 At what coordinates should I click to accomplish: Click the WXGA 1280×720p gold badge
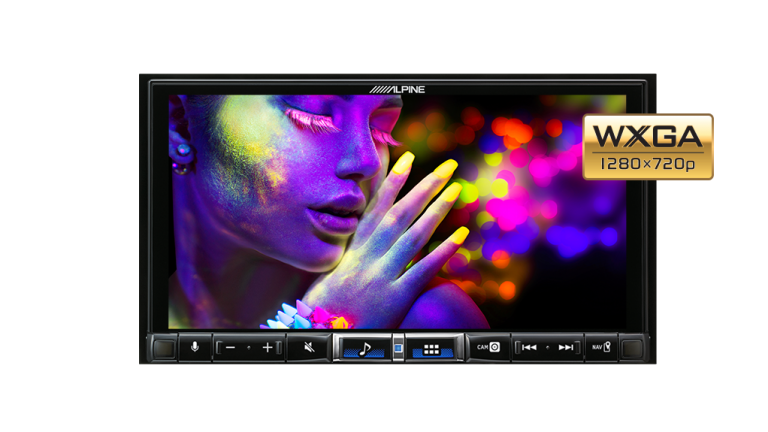[x=647, y=146]
